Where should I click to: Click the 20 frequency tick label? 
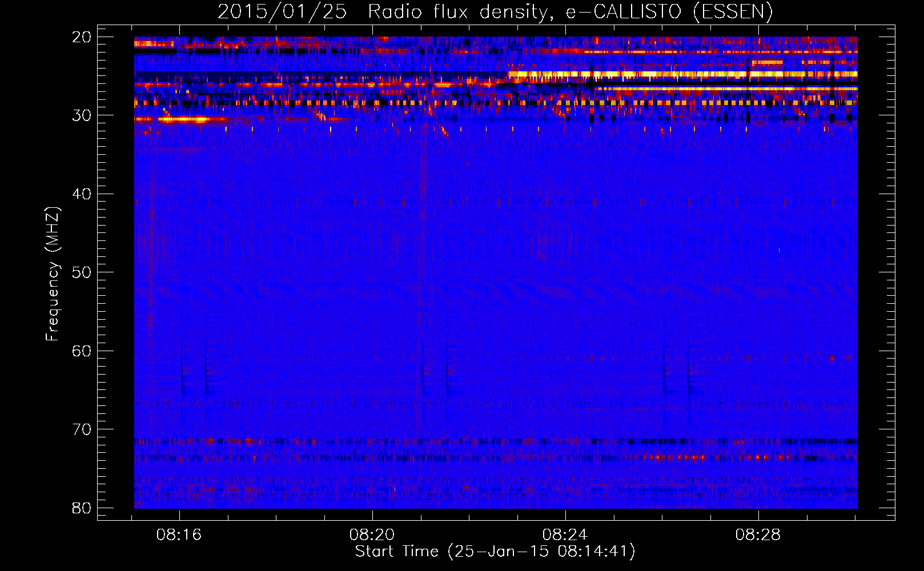pyautogui.click(x=82, y=37)
